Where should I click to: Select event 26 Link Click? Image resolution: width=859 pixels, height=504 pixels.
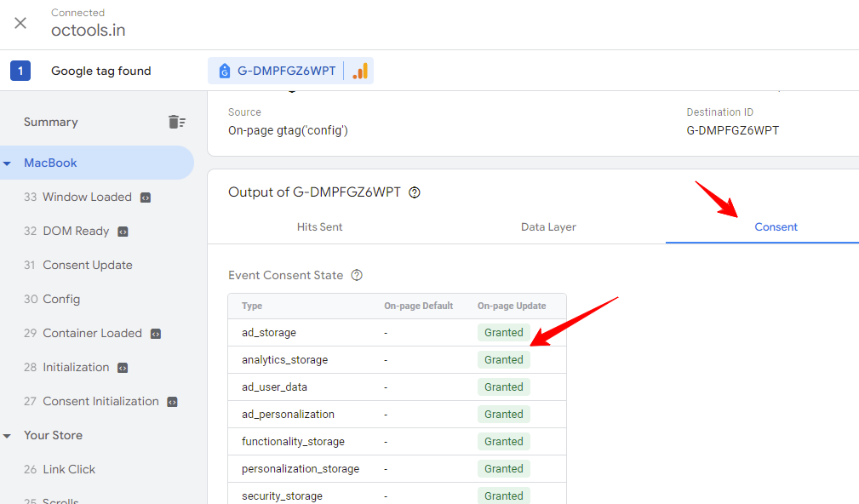(59, 469)
